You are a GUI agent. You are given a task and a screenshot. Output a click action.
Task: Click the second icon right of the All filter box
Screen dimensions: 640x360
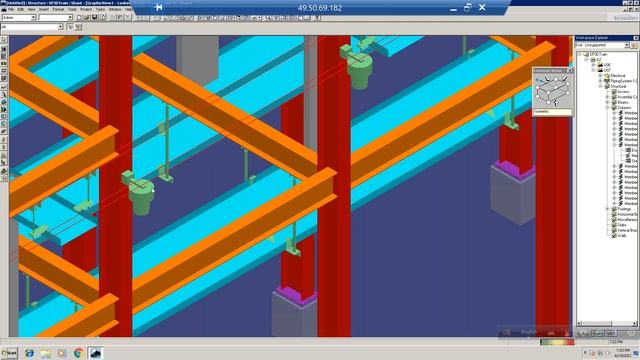(x=78, y=27)
